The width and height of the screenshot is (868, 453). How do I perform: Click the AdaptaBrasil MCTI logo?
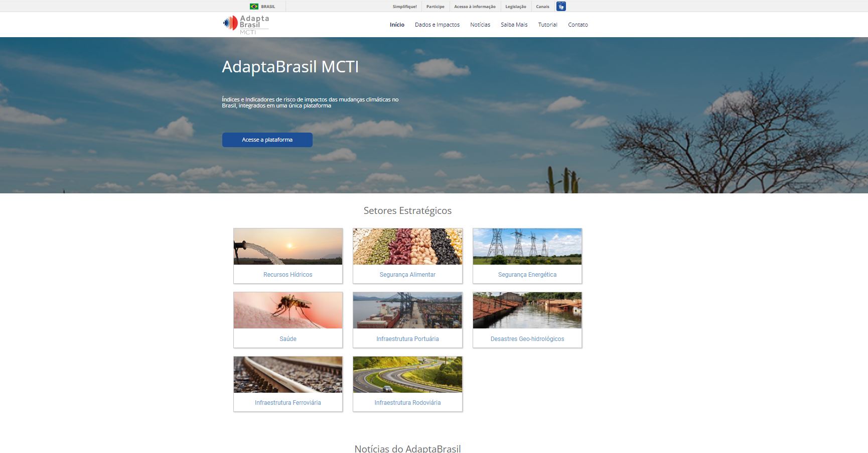(x=246, y=25)
